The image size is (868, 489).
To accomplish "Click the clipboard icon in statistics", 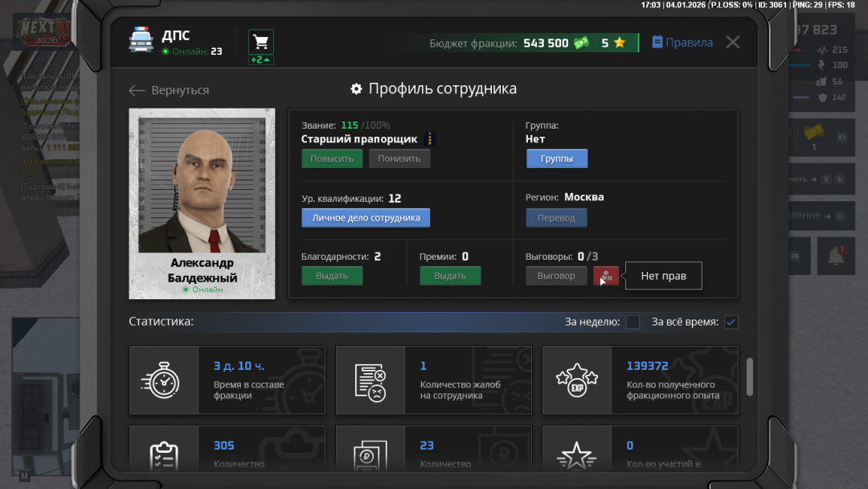I will (x=164, y=454).
